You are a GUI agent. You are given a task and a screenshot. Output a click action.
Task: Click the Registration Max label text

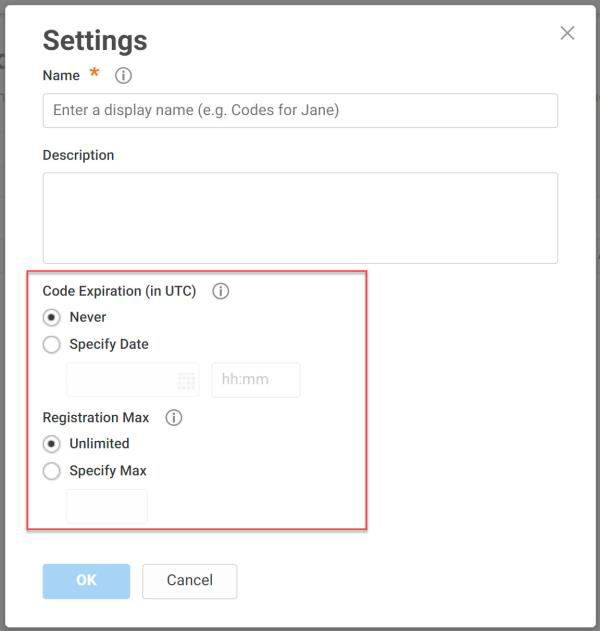96,418
